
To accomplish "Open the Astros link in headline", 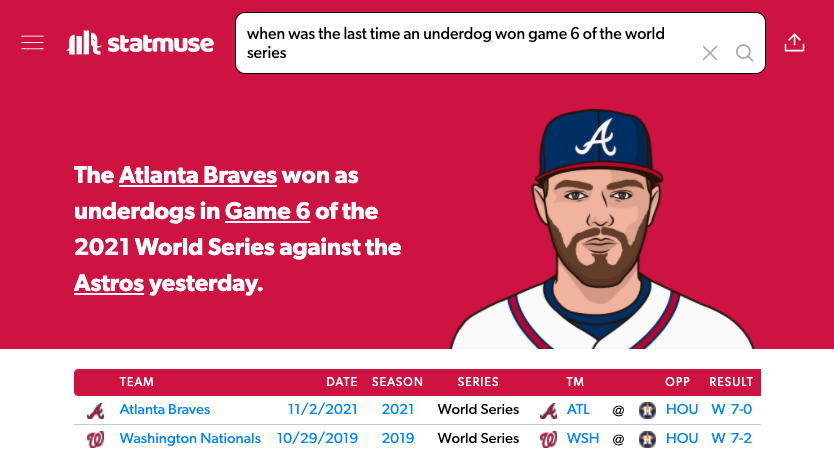I will pyautogui.click(x=109, y=283).
